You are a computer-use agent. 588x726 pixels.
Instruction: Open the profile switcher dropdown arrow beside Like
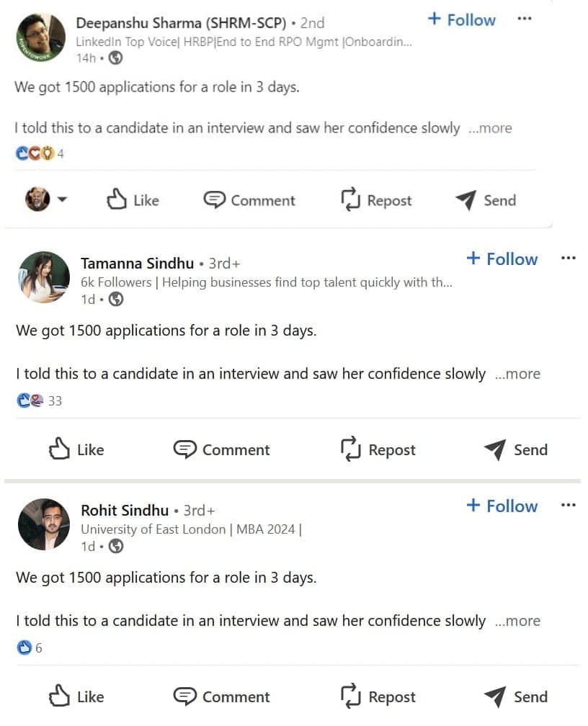tap(61, 200)
